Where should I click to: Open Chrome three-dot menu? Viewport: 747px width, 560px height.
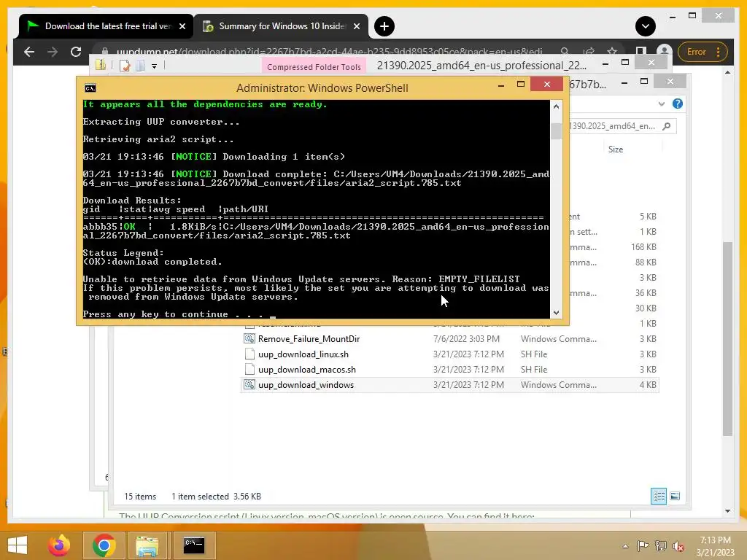click(718, 52)
